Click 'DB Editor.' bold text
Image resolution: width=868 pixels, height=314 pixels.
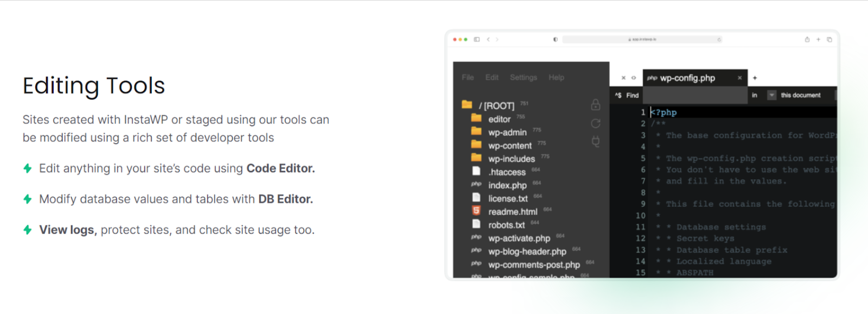[285, 199]
